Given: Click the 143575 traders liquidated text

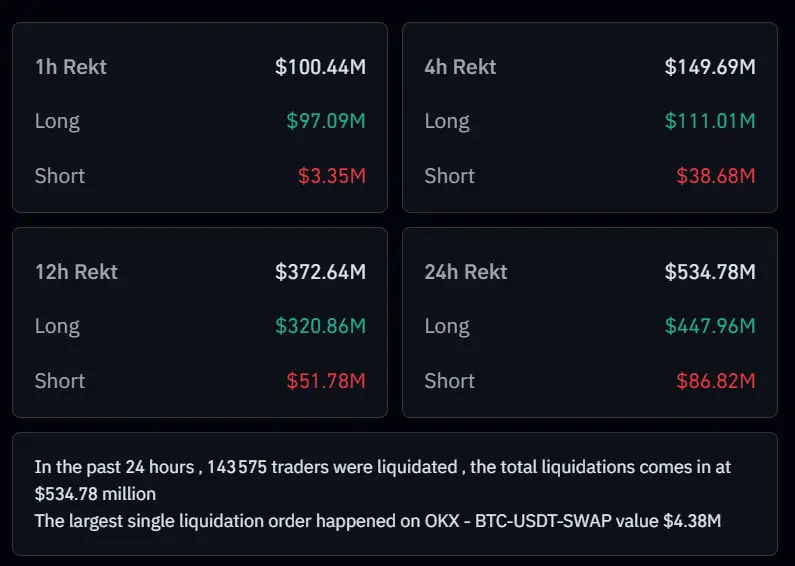Looking at the screenshot, I should point(332,467).
